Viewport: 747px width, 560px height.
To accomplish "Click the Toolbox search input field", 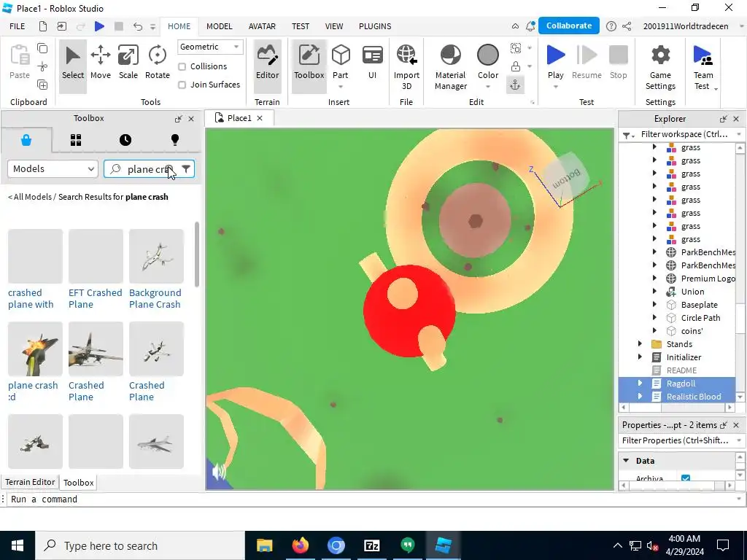I will click(149, 169).
